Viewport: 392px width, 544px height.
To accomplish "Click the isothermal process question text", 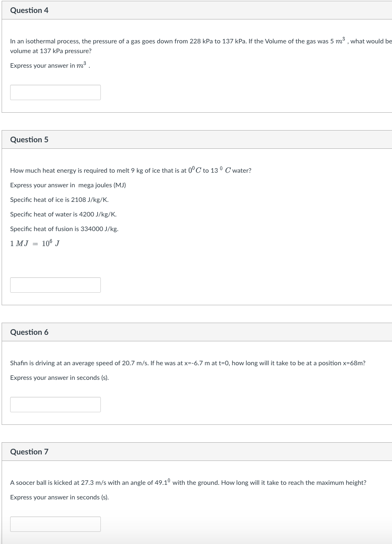I will (201, 46).
